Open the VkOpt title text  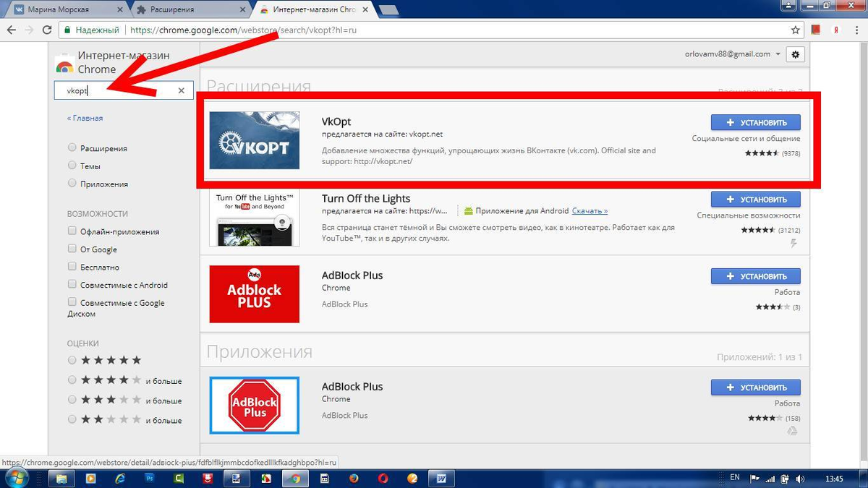click(x=336, y=121)
